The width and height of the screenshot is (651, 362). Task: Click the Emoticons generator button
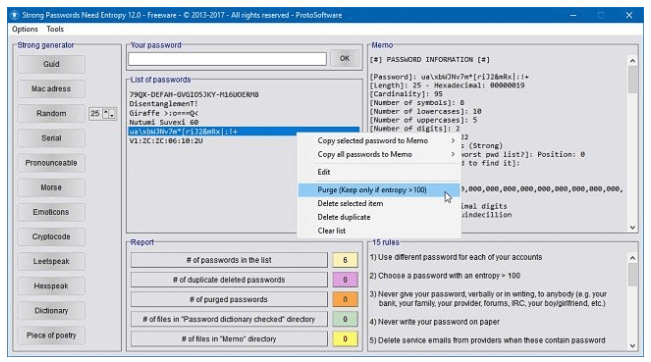point(51,212)
